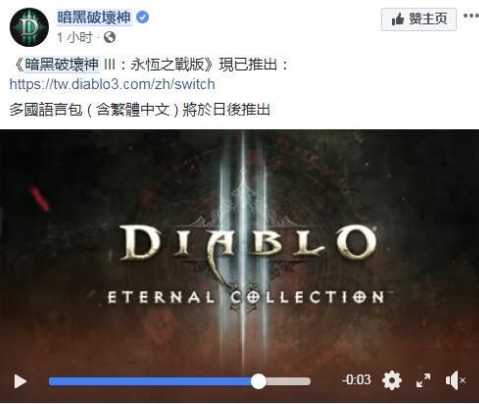Click 暗黑破壞神 hashtag in post text
Viewport: 479px width, 404px height.
[62, 64]
